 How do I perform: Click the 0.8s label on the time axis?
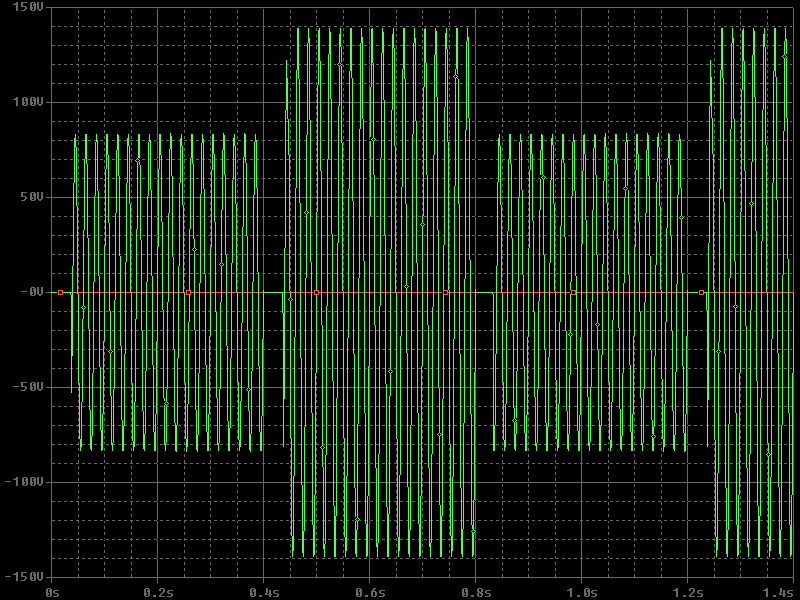[476, 592]
